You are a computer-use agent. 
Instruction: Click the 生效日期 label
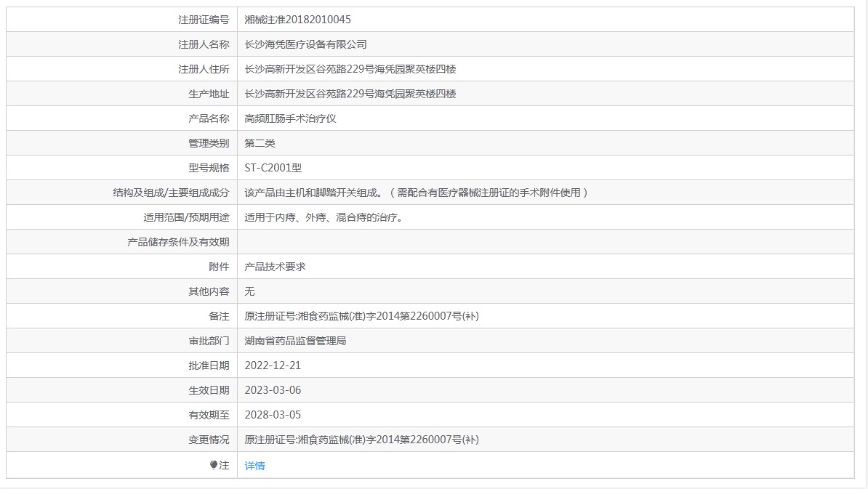(209, 390)
